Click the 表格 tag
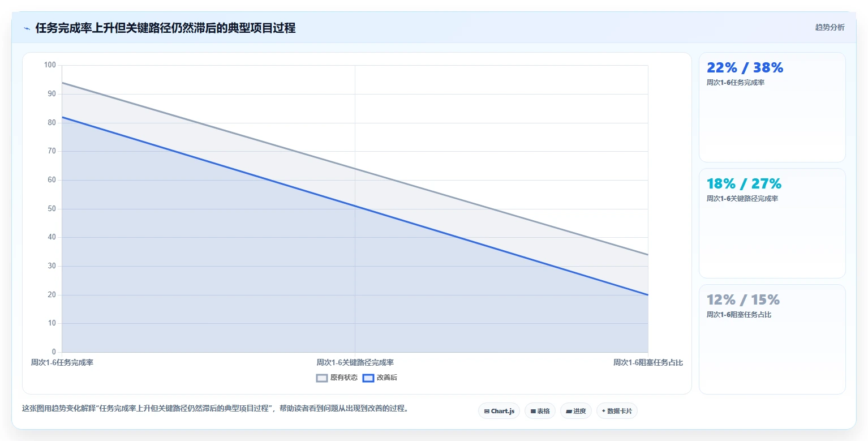868x441 pixels. tap(540, 411)
